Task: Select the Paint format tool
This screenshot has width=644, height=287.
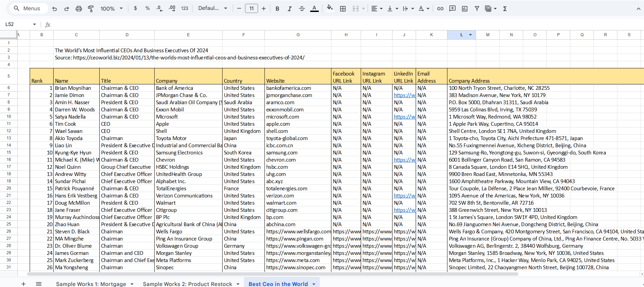Action: click(x=91, y=9)
